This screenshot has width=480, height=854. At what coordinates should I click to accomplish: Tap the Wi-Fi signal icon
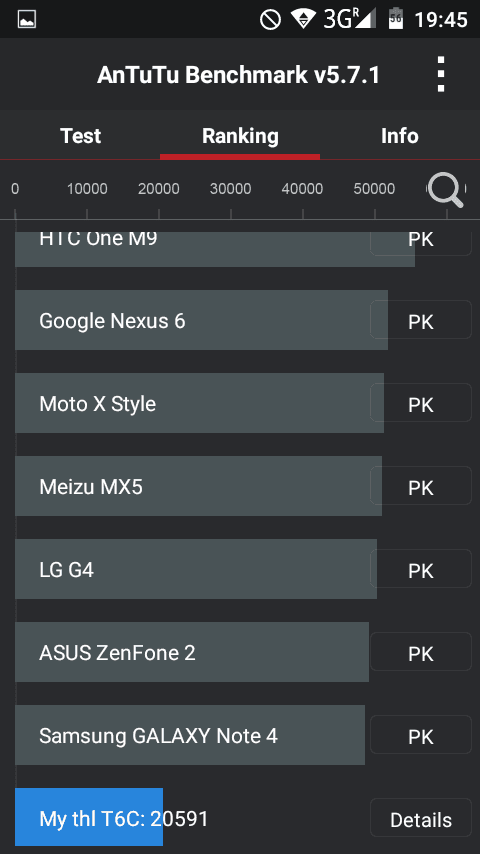pos(303,19)
